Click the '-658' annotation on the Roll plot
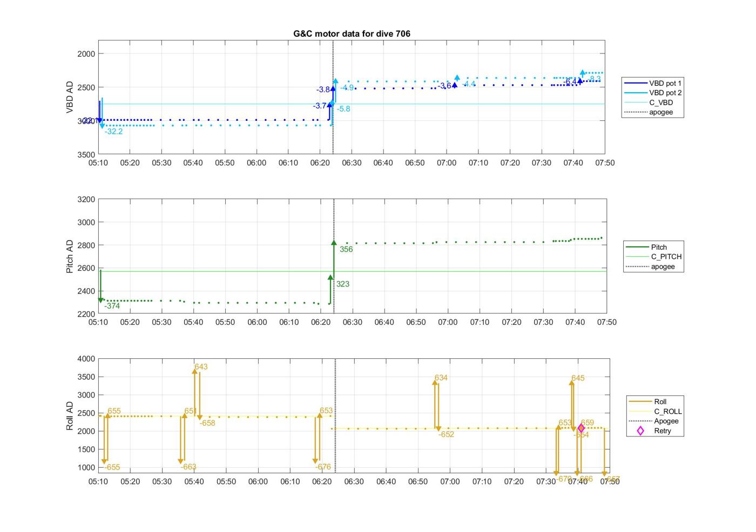The width and height of the screenshot is (756, 532). coord(207,423)
